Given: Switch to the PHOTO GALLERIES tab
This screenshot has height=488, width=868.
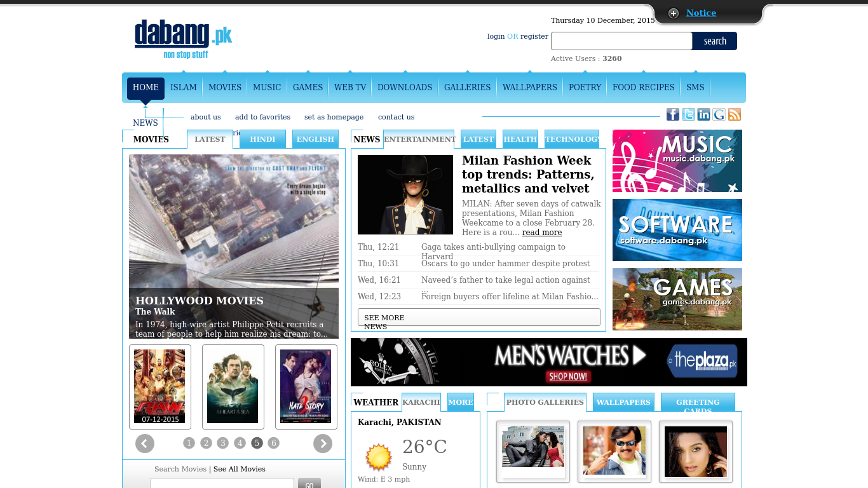Looking at the screenshot, I should (545, 402).
